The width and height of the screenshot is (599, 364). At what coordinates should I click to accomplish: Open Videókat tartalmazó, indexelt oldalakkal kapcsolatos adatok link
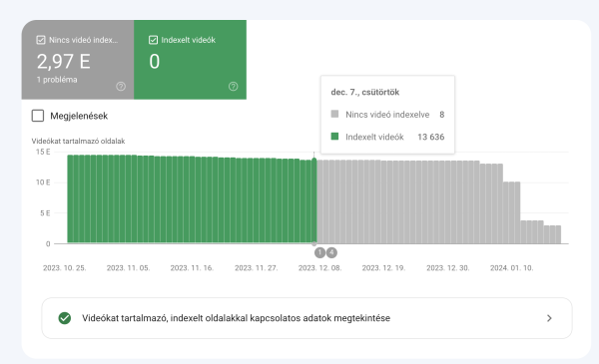[306, 318]
